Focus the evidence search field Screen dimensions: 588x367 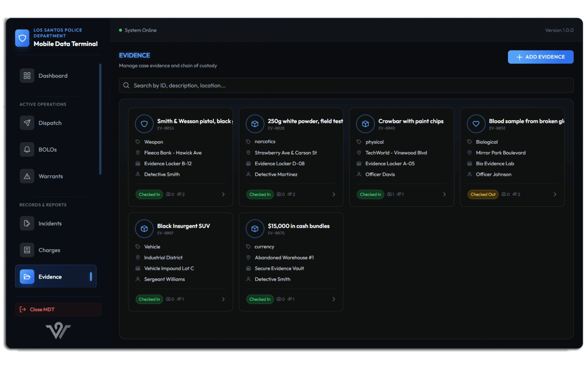tap(346, 85)
